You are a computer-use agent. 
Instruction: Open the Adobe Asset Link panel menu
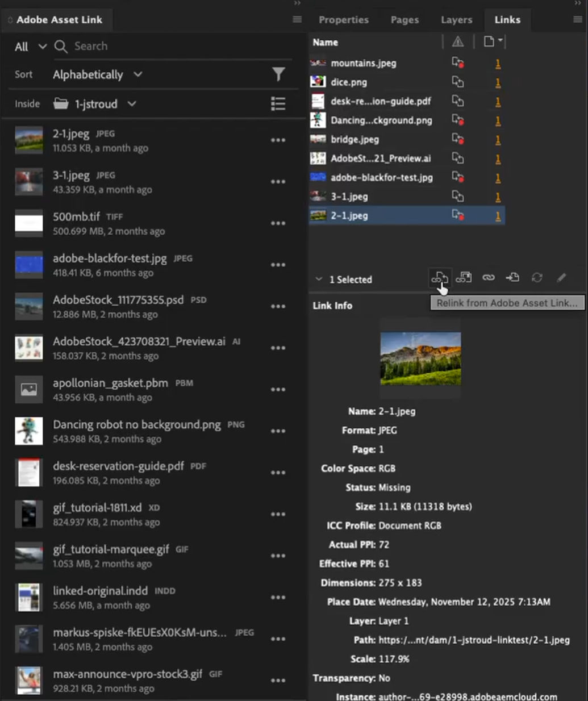tap(297, 19)
